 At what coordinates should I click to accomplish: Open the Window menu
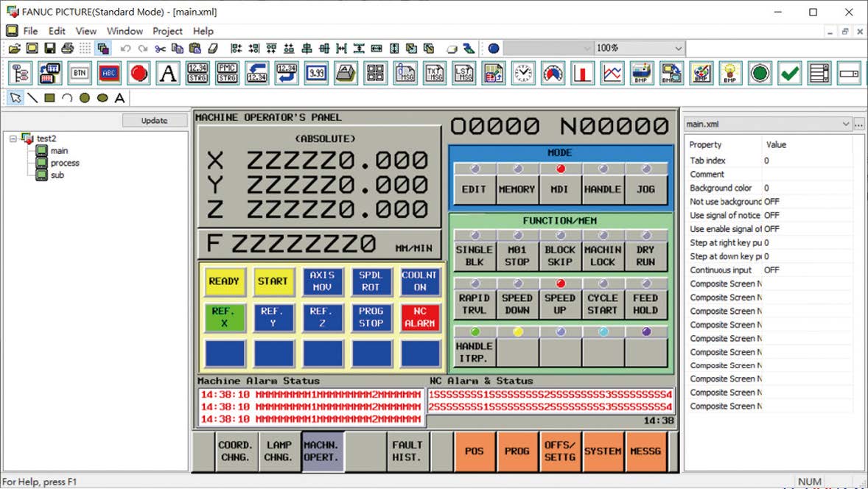(125, 31)
